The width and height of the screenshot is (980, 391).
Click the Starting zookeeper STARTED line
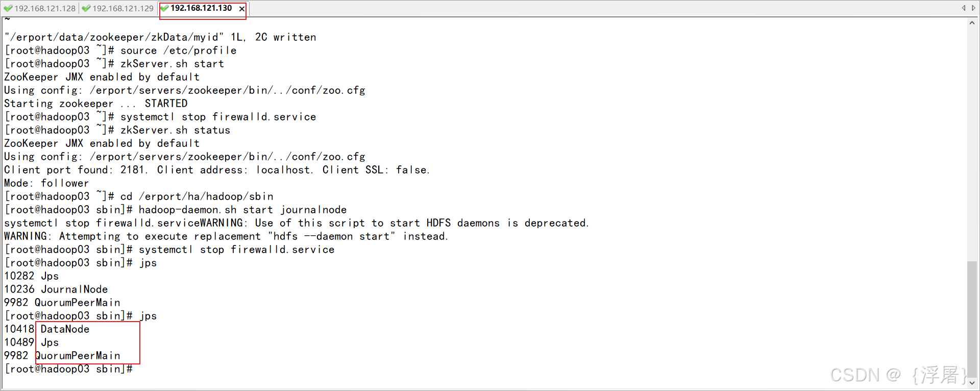click(x=95, y=103)
